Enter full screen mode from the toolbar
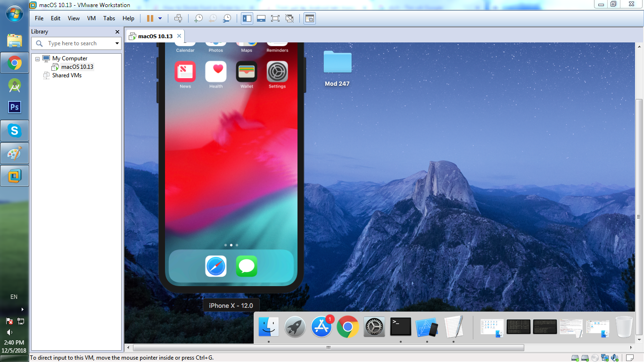 click(x=275, y=18)
